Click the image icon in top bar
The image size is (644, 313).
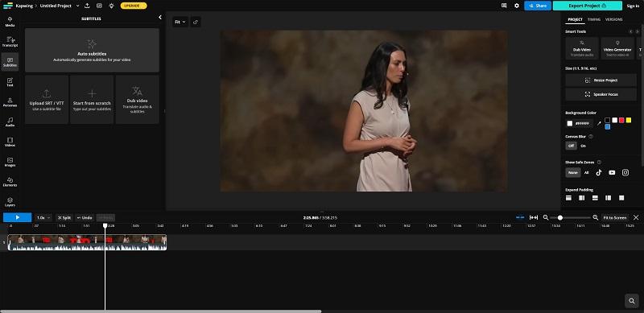99,6
